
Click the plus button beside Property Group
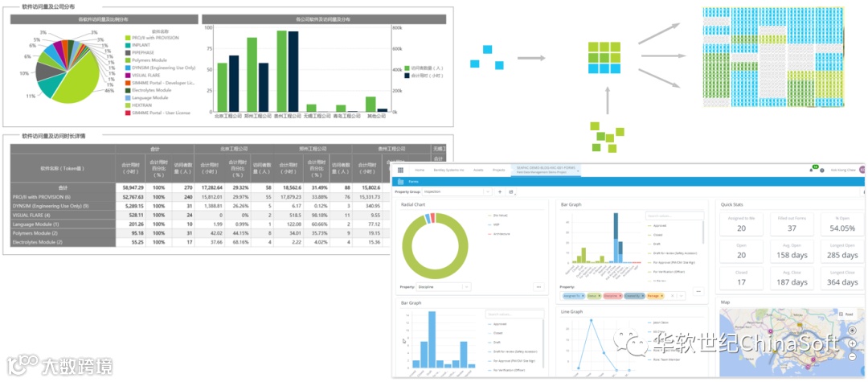(500, 192)
